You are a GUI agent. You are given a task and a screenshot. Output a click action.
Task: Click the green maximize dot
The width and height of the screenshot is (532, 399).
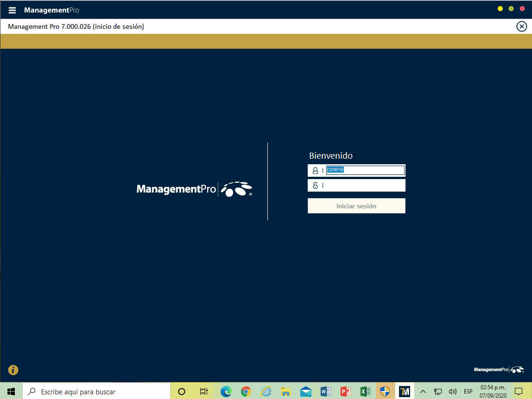(x=511, y=9)
